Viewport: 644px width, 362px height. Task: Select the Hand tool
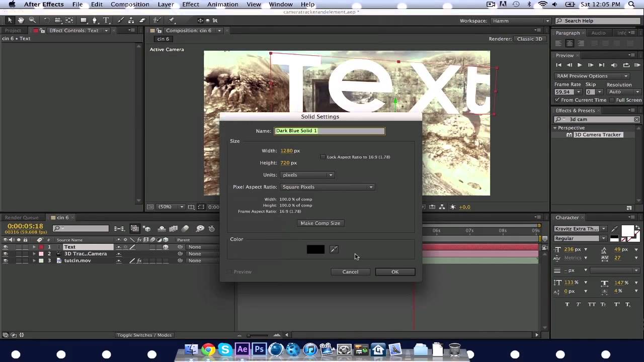pos(21,20)
